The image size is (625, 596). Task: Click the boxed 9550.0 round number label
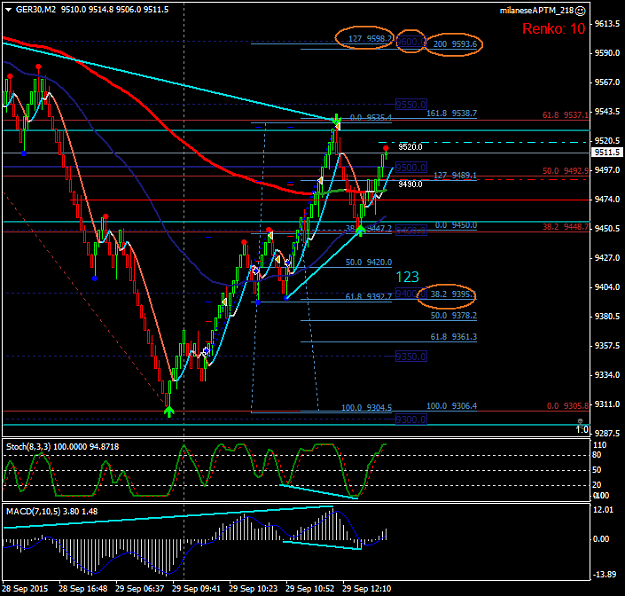(411, 104)
